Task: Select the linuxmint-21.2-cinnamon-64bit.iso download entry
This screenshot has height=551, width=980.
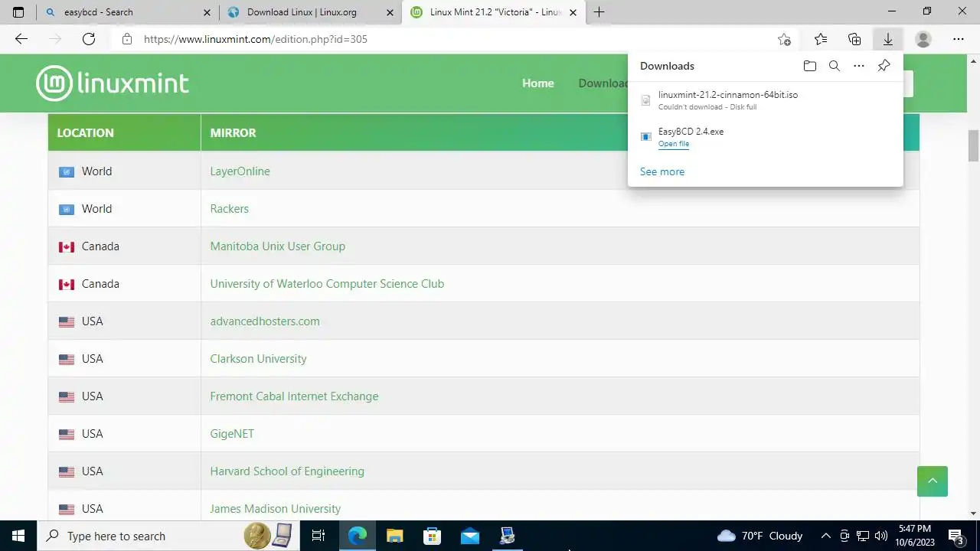Action: 766,100
